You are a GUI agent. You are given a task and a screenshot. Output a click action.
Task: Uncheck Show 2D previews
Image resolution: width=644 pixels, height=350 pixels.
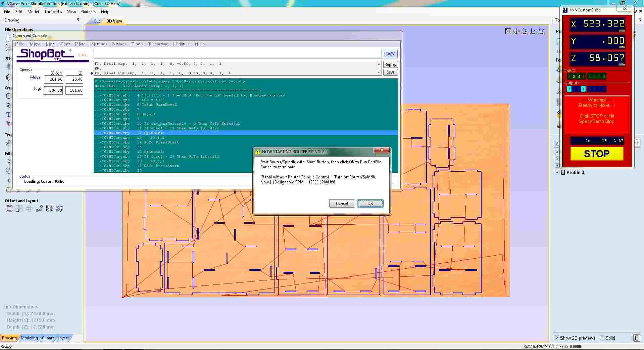pyautogui.click(x=556, y=338)
